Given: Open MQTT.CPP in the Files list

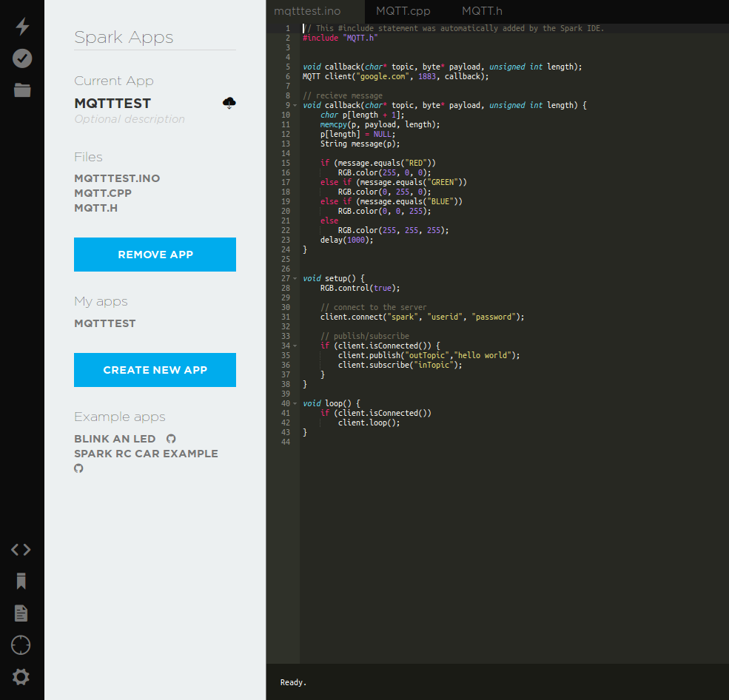Looking at the screenshot, I should (x=103, y=193).
